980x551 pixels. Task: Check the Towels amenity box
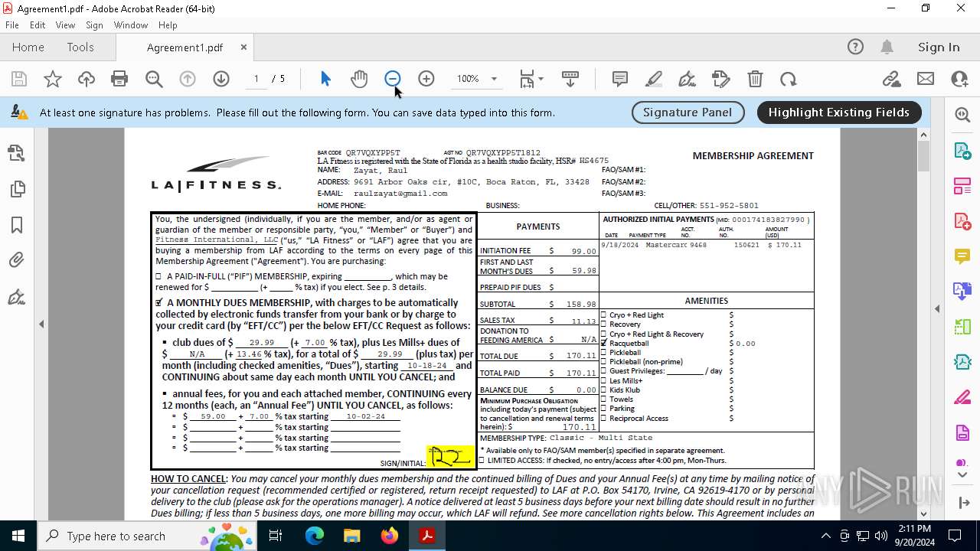coord(603,399)
